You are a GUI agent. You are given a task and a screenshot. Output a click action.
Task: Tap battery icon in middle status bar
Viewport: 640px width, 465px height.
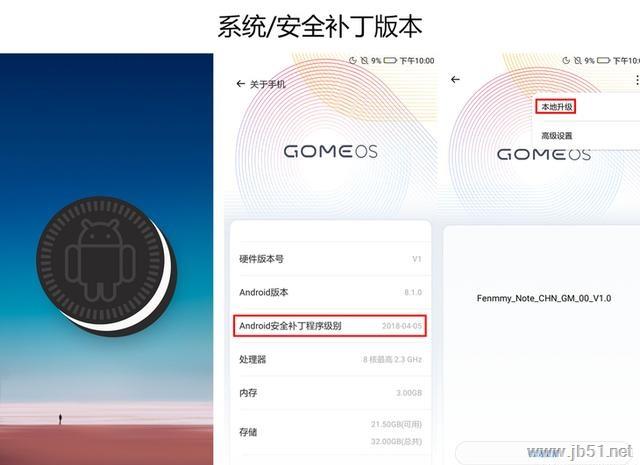point(390,60)
